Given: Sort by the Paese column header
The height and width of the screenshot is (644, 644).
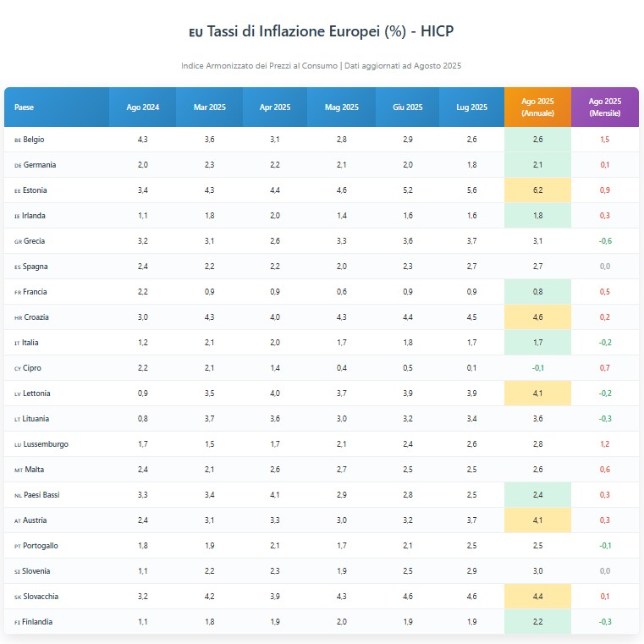Looking at the screenshot, I should click(x=25, y=107).
